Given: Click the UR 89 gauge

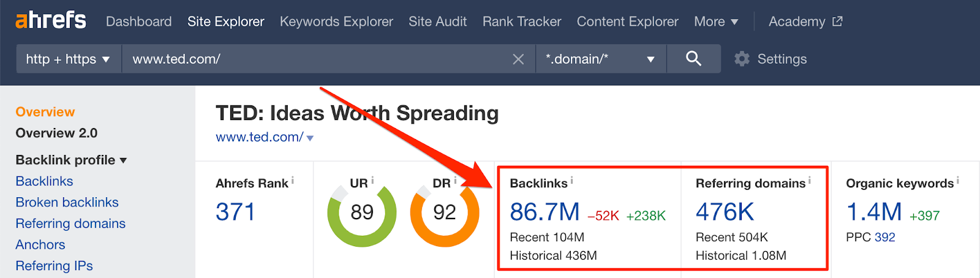Looking at the screenshot, I should pos(362,212).
